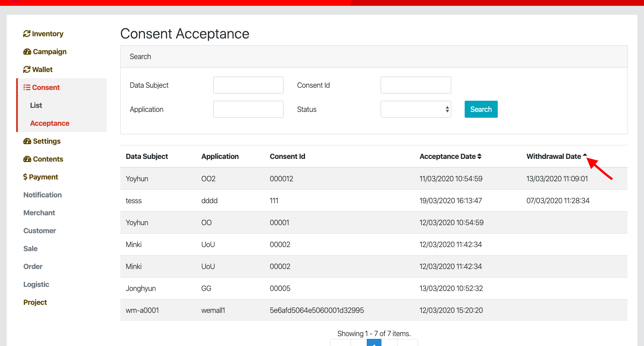Select current page 1 in pagination
This screenshot has width=644, height=346.
(374, 343)
